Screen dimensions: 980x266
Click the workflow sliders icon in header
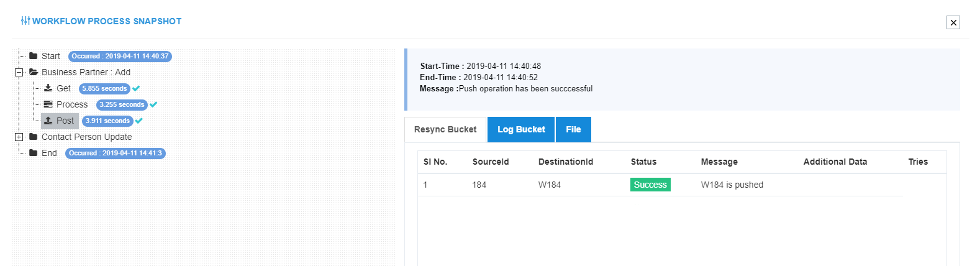[x=25, y=21]
